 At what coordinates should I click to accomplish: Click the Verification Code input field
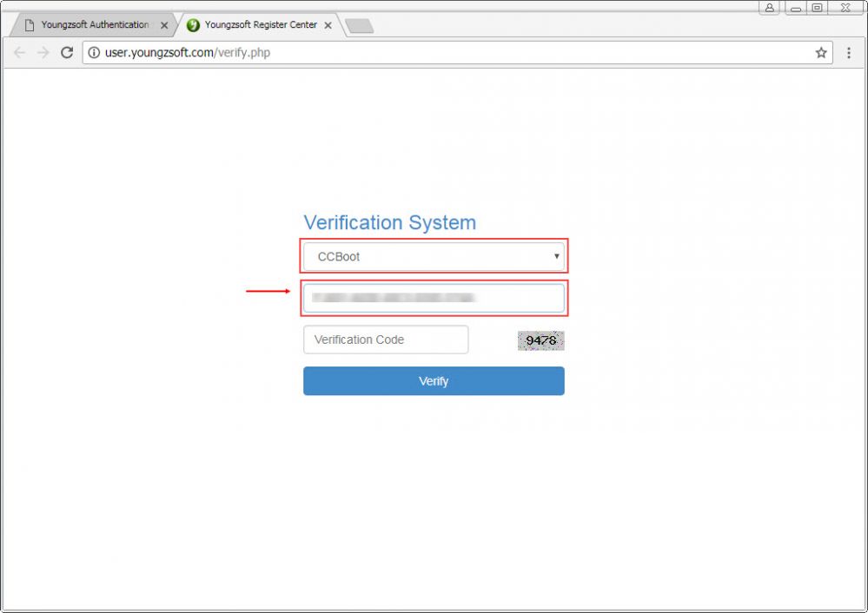click(x=386, y=339)
